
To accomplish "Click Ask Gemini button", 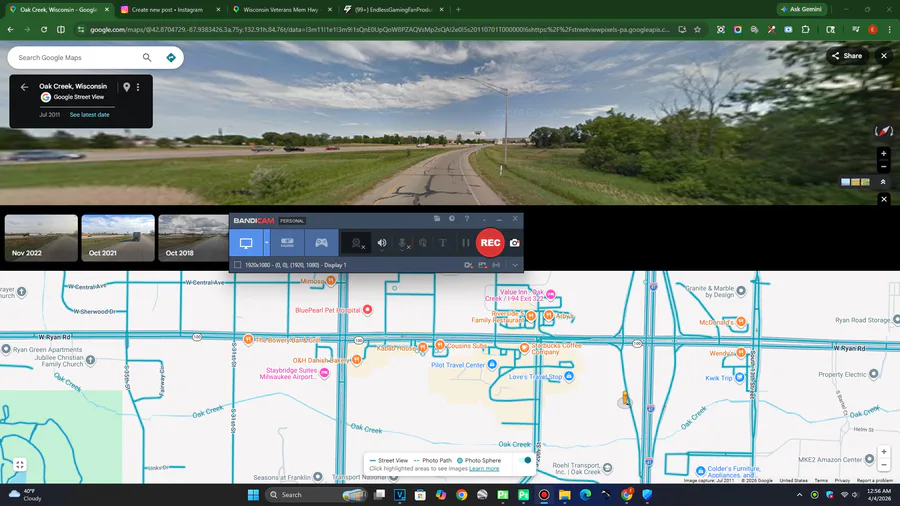I will [801, 9].
